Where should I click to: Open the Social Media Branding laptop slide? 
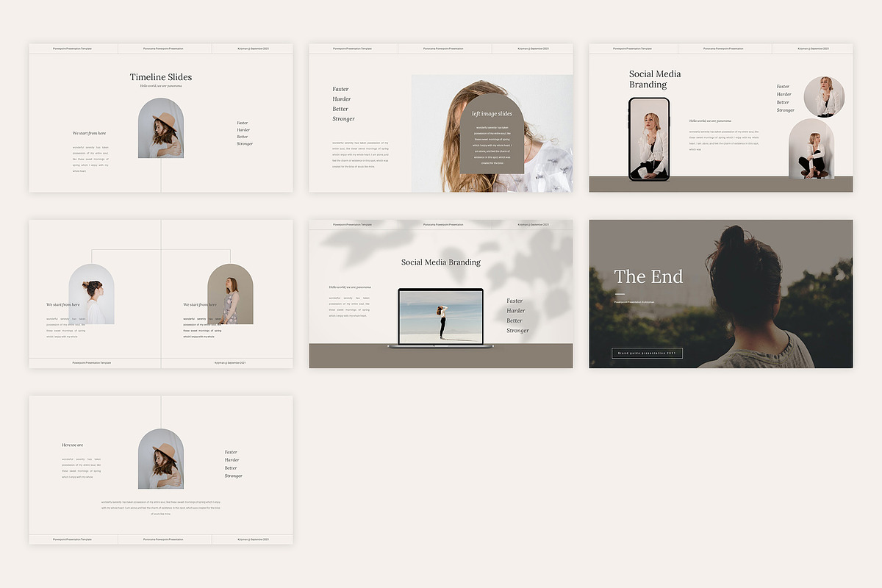[x=441, y=294]
